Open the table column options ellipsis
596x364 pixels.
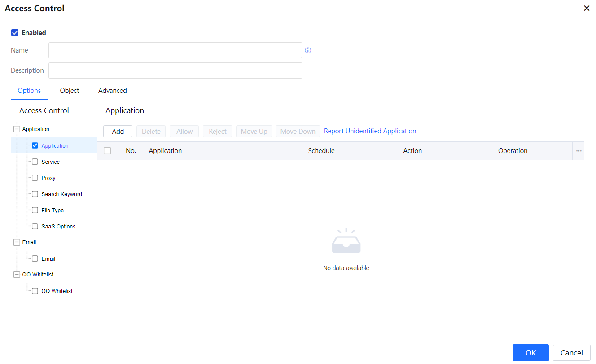click(578, 151)
